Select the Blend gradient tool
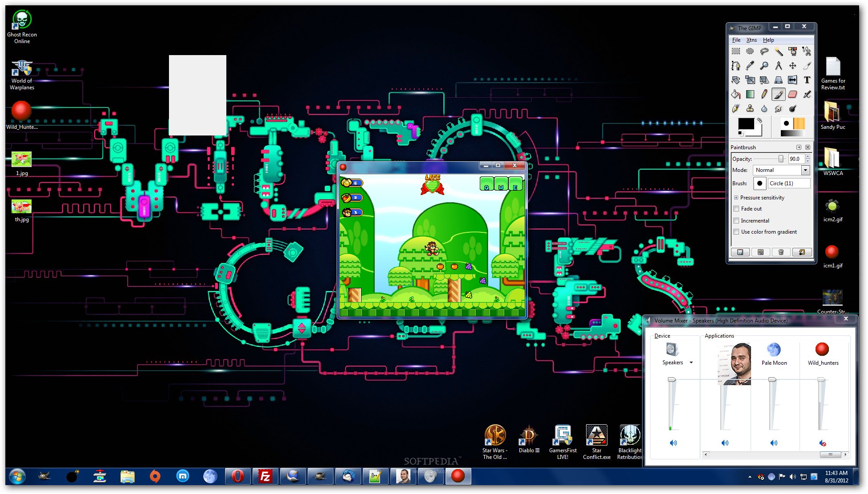The height and width of the screenshot is (494, 868). pos(750,94)
